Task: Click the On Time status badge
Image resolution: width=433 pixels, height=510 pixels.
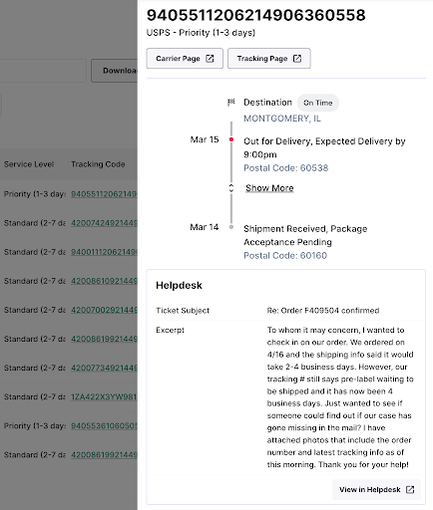Action: pos(318,103)
